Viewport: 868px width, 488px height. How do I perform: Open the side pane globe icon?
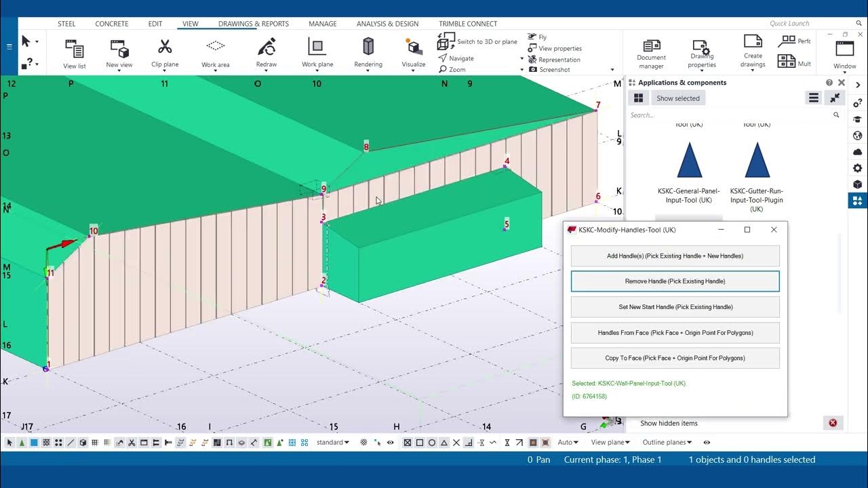[858, 136]
